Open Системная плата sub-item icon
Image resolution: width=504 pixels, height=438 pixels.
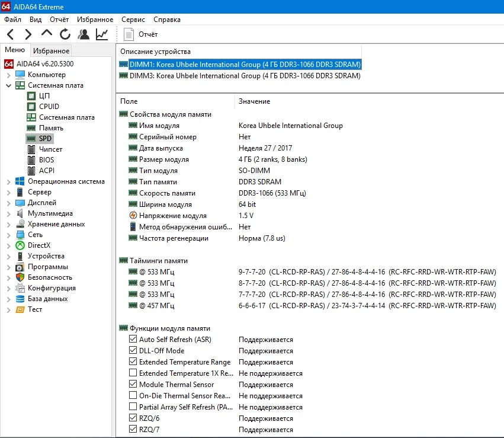[31, 117]
